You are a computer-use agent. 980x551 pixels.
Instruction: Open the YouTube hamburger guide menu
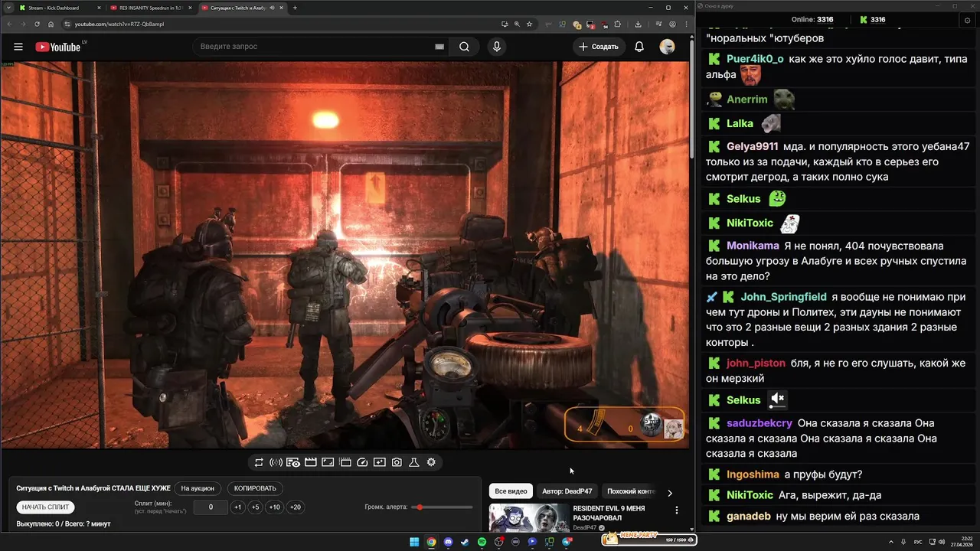[18, 47]
